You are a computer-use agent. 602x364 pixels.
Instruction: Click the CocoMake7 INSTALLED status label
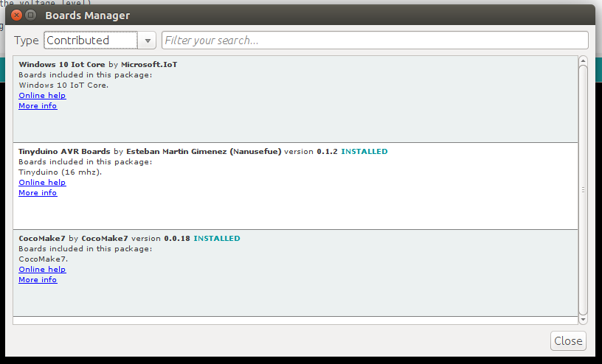coord(217,239)
